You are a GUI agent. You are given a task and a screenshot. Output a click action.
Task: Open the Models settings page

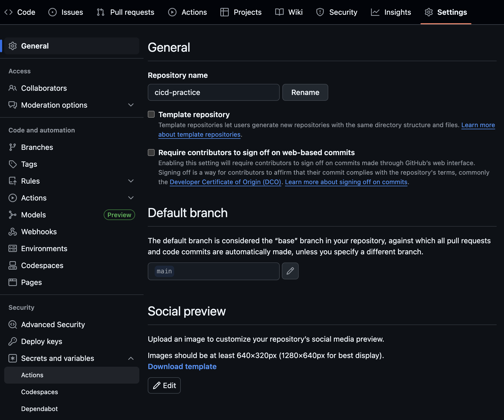click(x=72, y=215)
